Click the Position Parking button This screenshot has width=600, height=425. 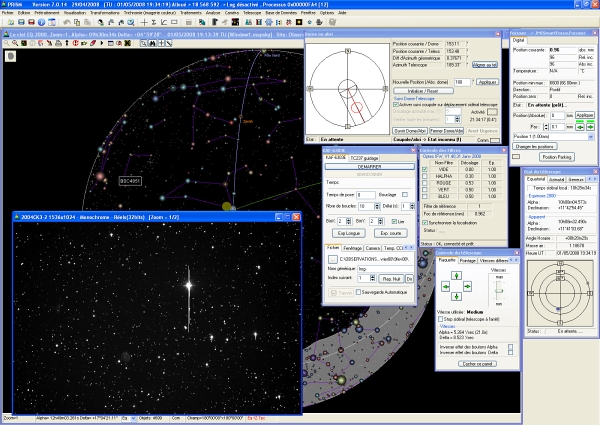coord(557,157)
